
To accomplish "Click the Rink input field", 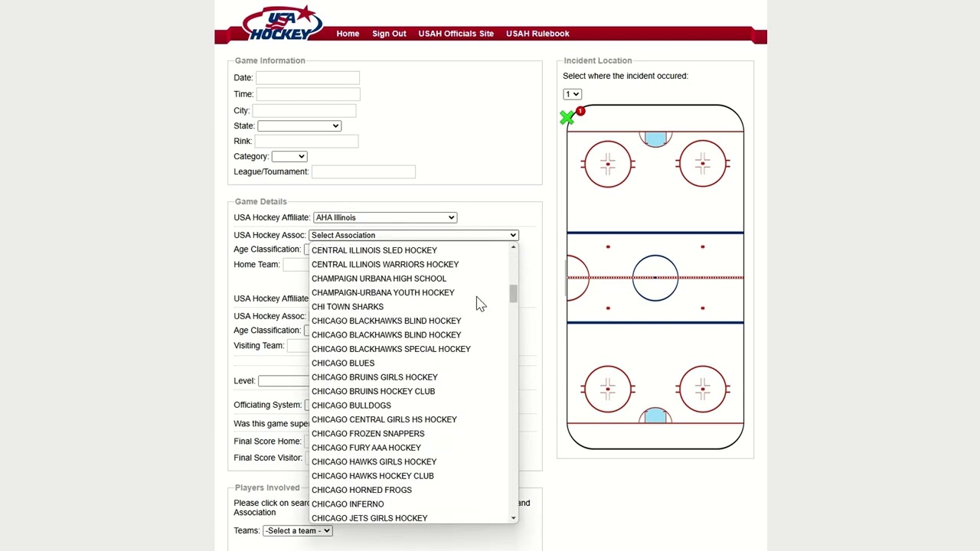I will tap(306, 141).
